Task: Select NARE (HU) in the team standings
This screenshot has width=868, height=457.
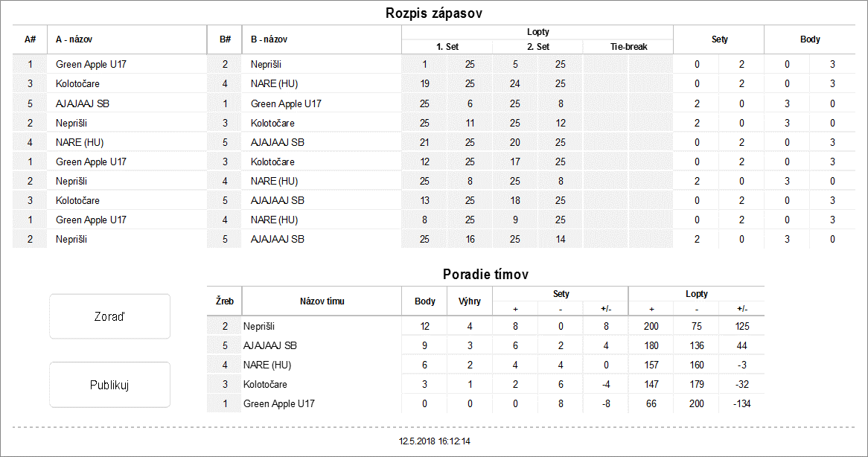Action: [267, 365]
